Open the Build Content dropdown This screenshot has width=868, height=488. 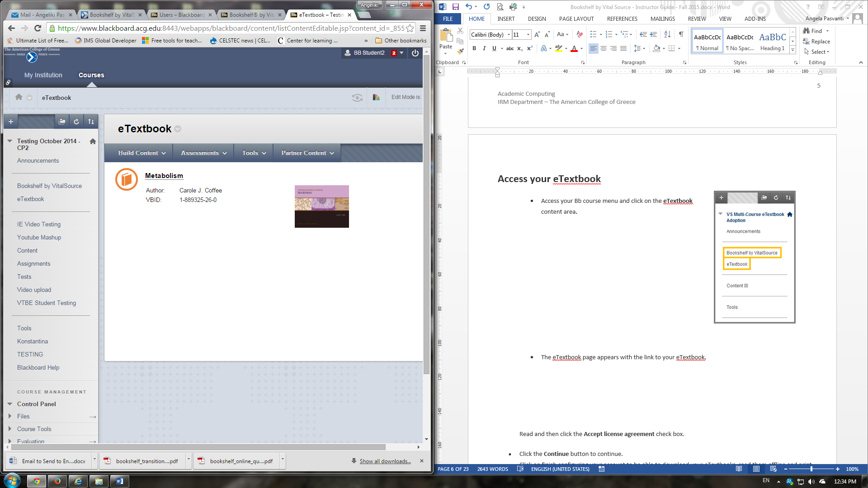click(x=142, y=153)
